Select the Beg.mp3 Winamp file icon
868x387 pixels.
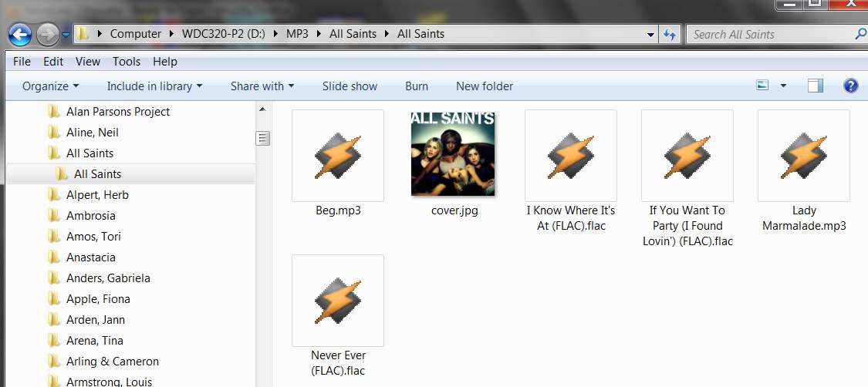pos(338,156)
